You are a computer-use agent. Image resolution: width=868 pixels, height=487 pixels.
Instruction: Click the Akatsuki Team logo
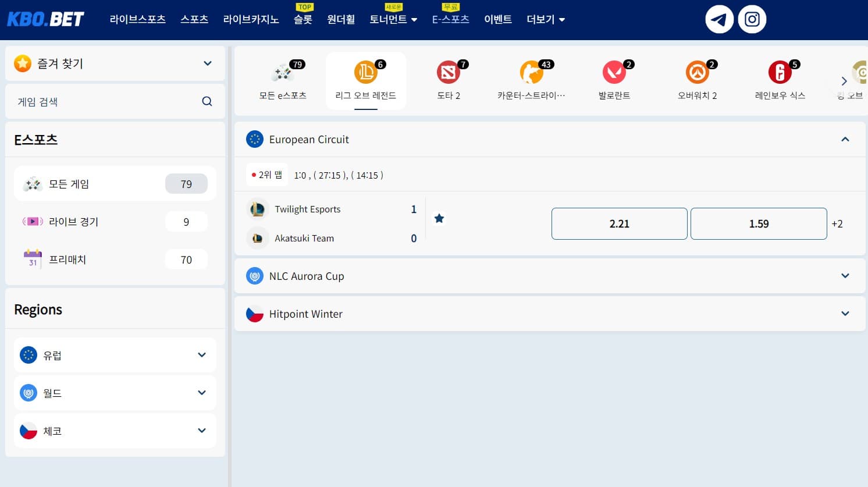[257, 238]
